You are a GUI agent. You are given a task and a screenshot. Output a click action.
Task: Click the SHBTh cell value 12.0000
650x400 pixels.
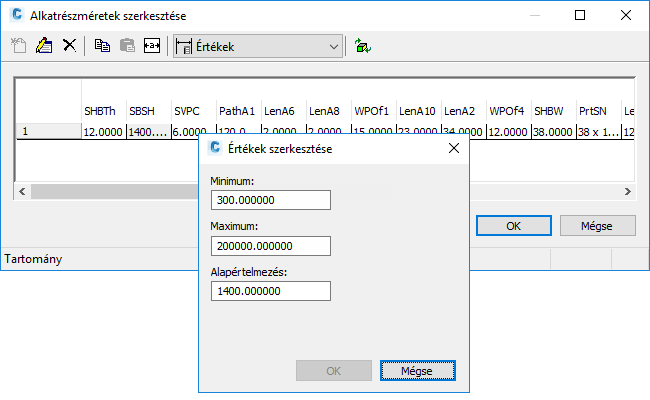pos(104,132)
